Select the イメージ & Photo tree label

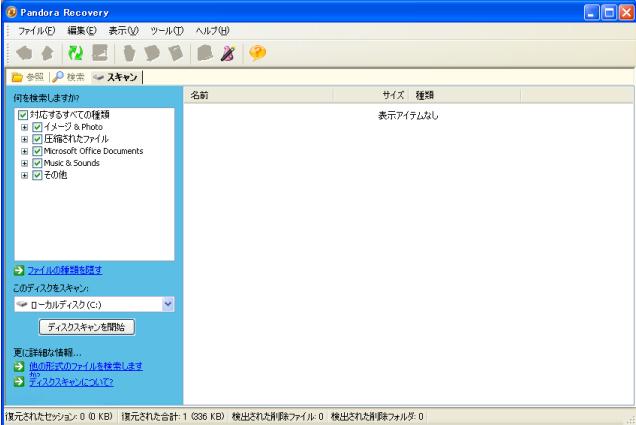pos(73,127)
